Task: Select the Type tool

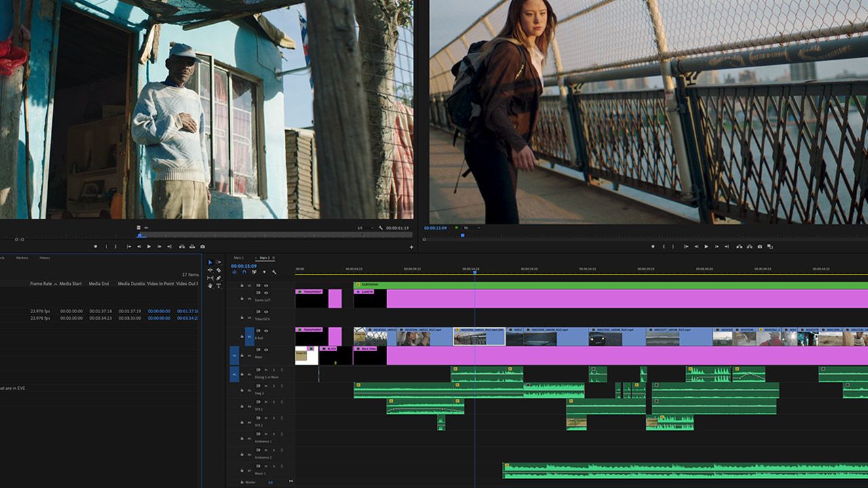Action: click(x=218, y=286)
